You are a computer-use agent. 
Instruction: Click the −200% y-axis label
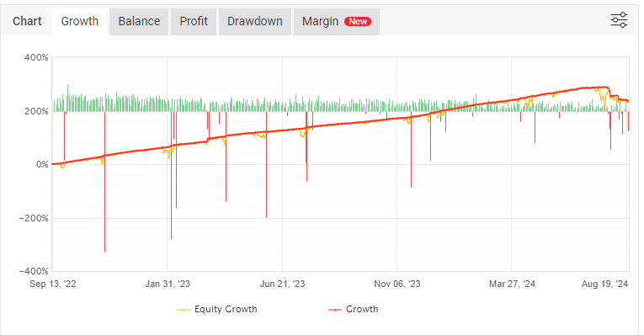click(34, 218)
